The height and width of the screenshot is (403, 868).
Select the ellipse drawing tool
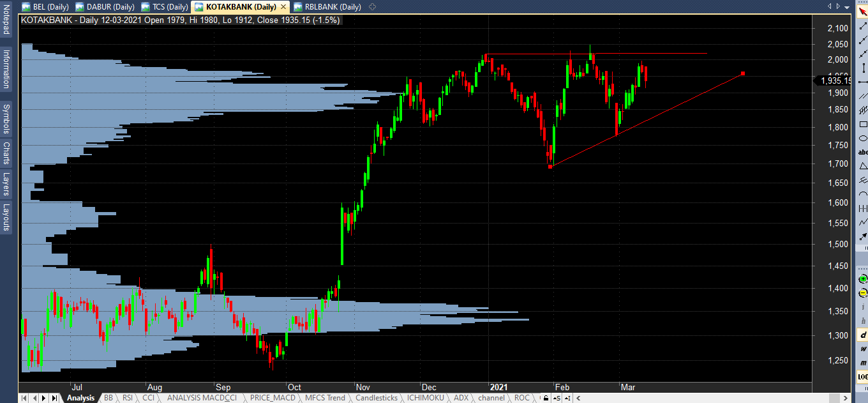[x=863, y=139]
